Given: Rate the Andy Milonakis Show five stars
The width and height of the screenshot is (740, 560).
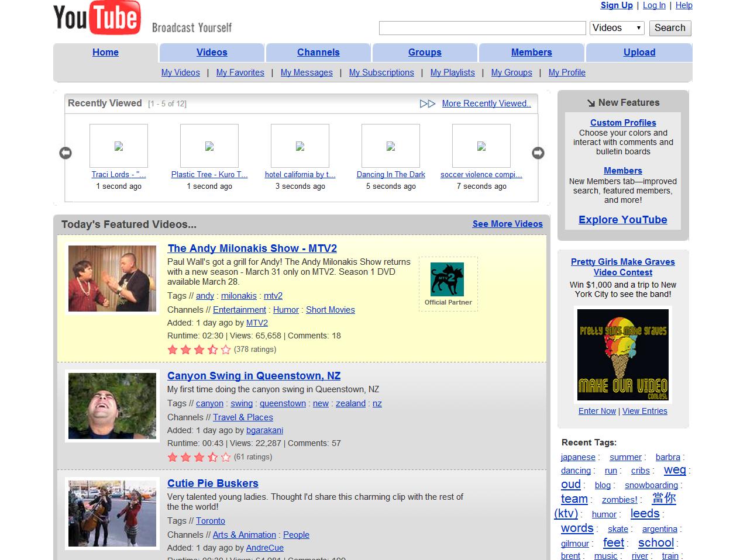Looking at the screenshot, I should click(226, 350).
